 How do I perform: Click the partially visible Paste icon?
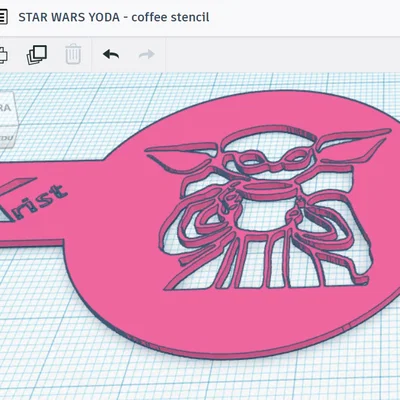(x=3, y=55)
